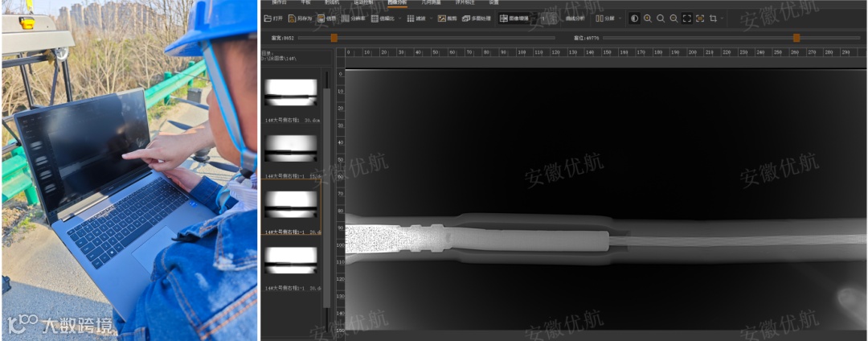Click the 曲线分析 curve analysis button
Viewport: 868px width, 341px height.
(575, 18)
